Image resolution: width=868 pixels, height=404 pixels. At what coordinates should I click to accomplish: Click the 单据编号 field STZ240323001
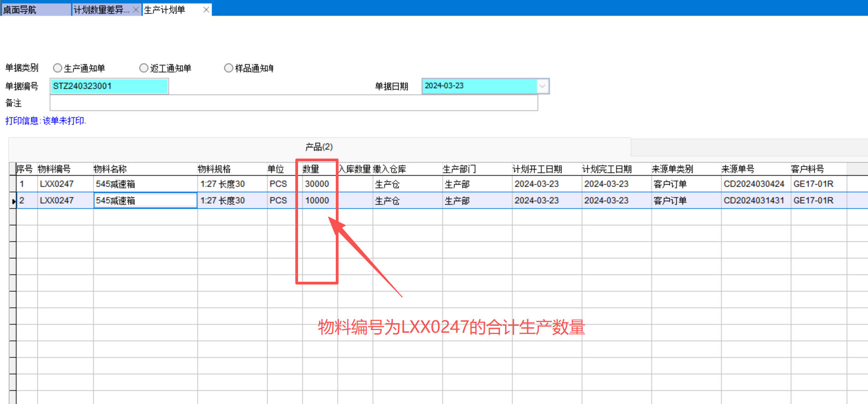tap(109, 86)
